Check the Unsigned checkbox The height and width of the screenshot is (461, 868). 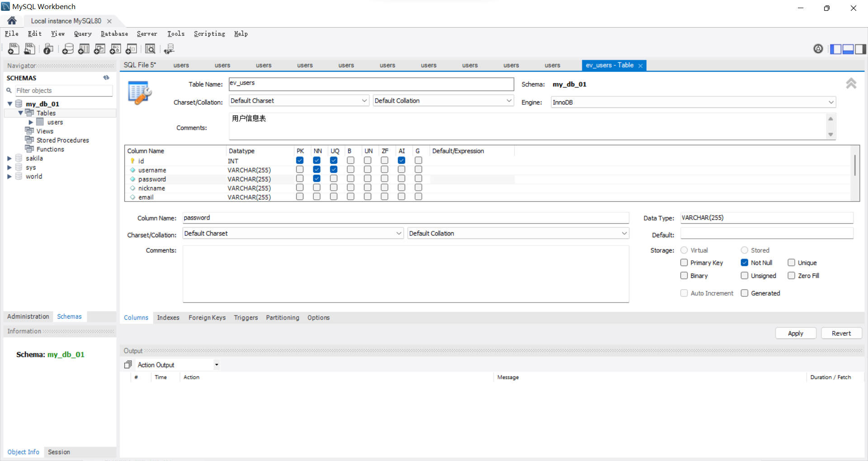[745, 276]
